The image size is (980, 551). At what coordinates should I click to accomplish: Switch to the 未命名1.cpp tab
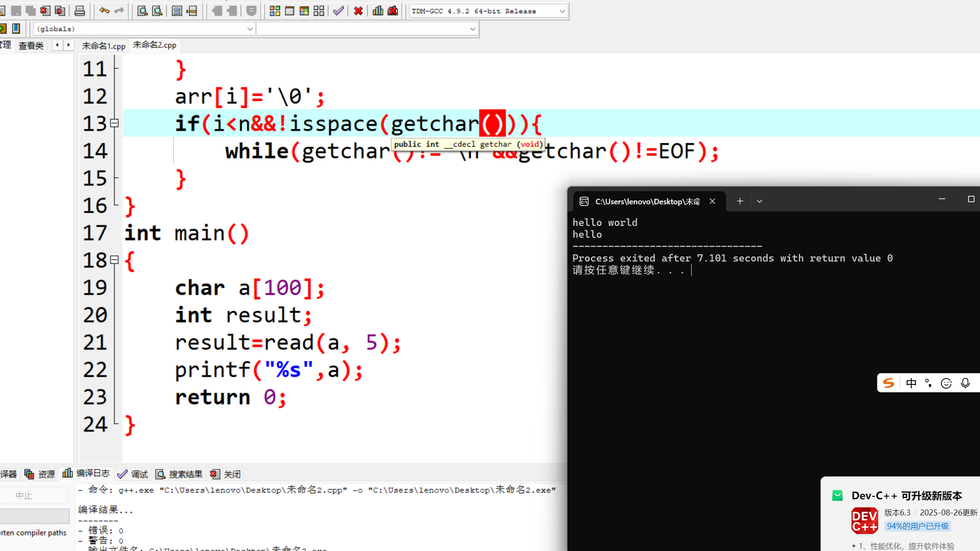click(103, 46)
